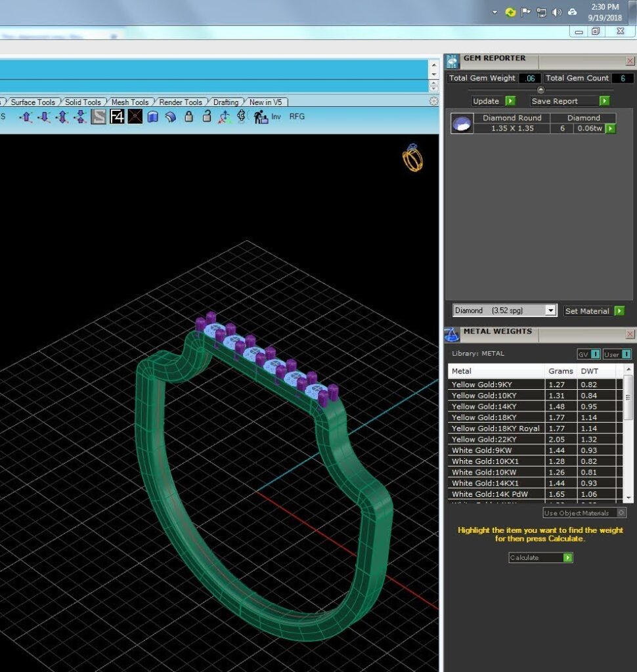Collapse the Gem Reporter totals with round arrow
The height and width of the screenshot is (672, 637).
tap(540, 89)
